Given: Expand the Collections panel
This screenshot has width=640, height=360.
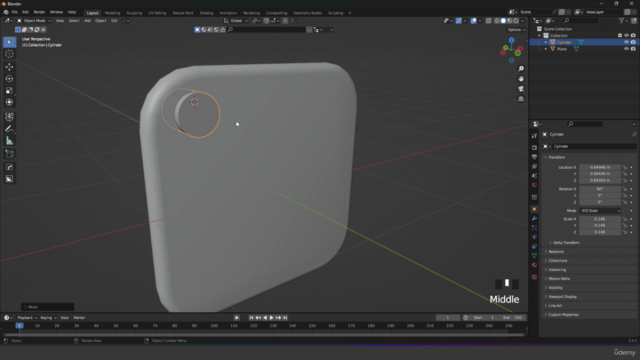Looking at the screenshot, I should (558, 260).
